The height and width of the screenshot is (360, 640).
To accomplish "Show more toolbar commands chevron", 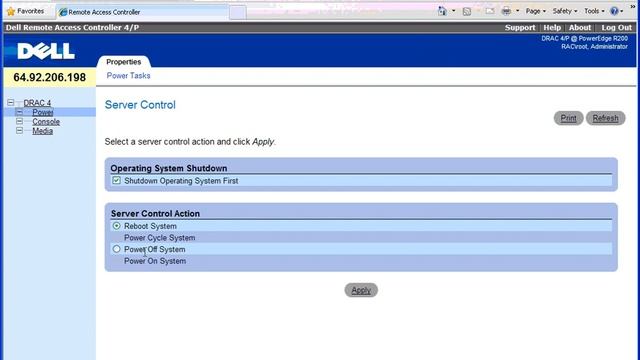I will pos(633,7).
